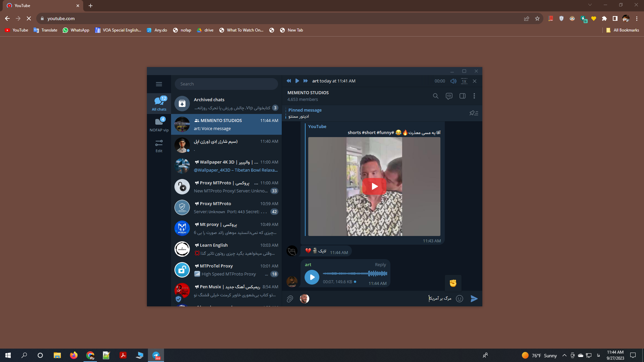
Task: Open the discussion comments icon in header
Action: [449, 96]
